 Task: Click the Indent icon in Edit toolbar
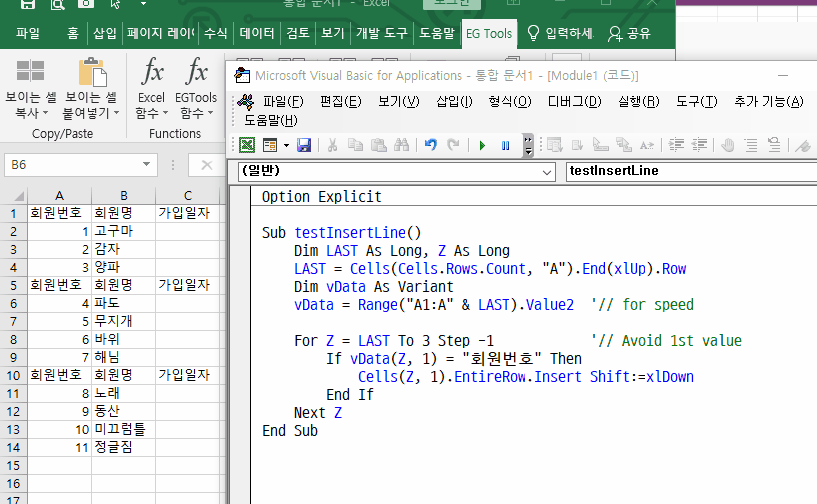[x=676, y=145]
